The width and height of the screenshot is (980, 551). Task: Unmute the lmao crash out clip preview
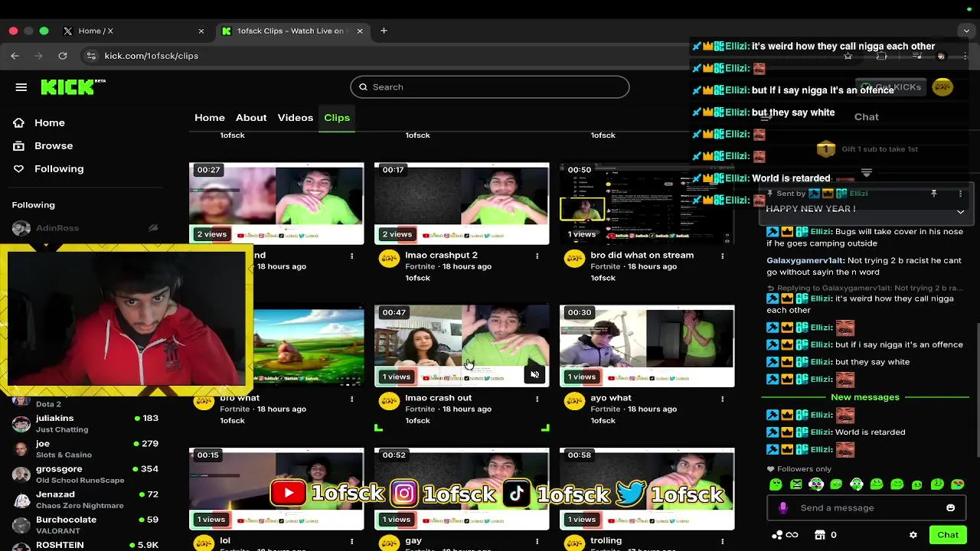click(534, 374)
